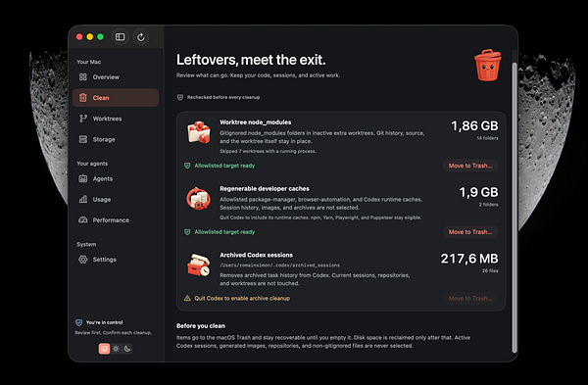588x385 pixels.
Task: Go to the Agents section
Action: (116, 178)
